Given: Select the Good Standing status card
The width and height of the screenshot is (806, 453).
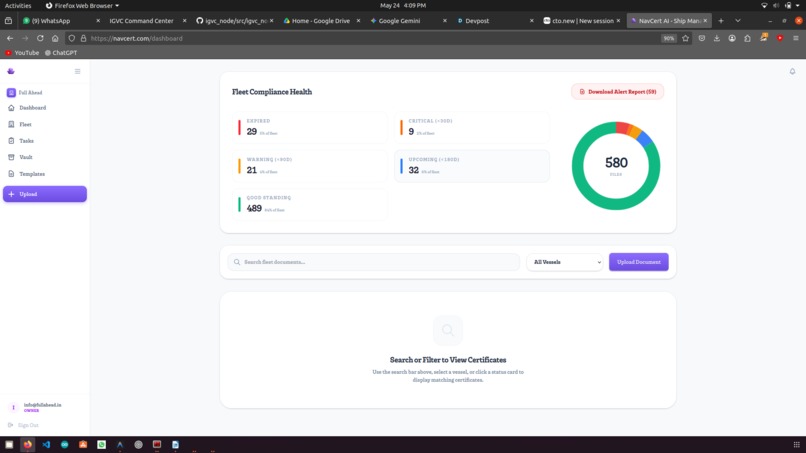Looking at the screenshot, I should [309, 204].
